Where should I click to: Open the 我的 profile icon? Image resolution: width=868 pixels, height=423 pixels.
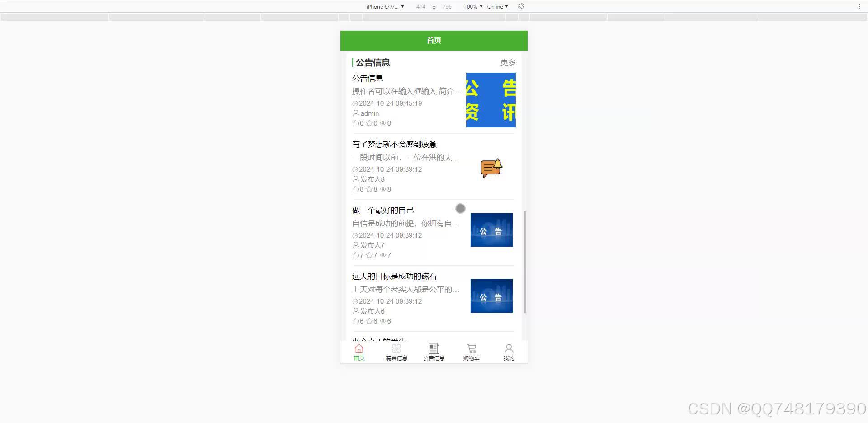509,348
